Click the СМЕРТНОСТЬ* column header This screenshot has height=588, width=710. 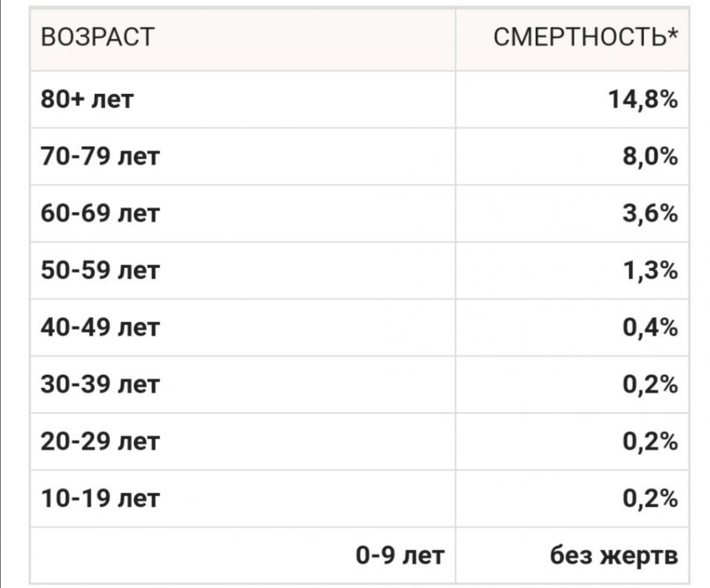click(x=585, y=38)
